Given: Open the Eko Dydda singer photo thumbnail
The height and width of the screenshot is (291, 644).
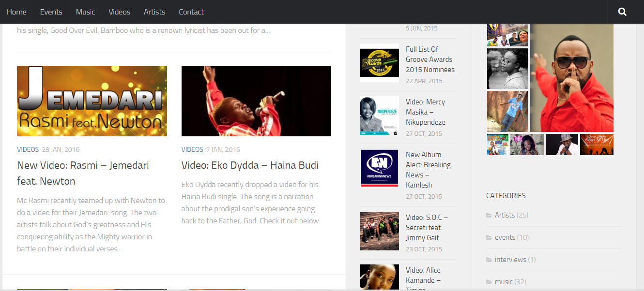Looking at the screenshot, I should click(x=256, y=101).
